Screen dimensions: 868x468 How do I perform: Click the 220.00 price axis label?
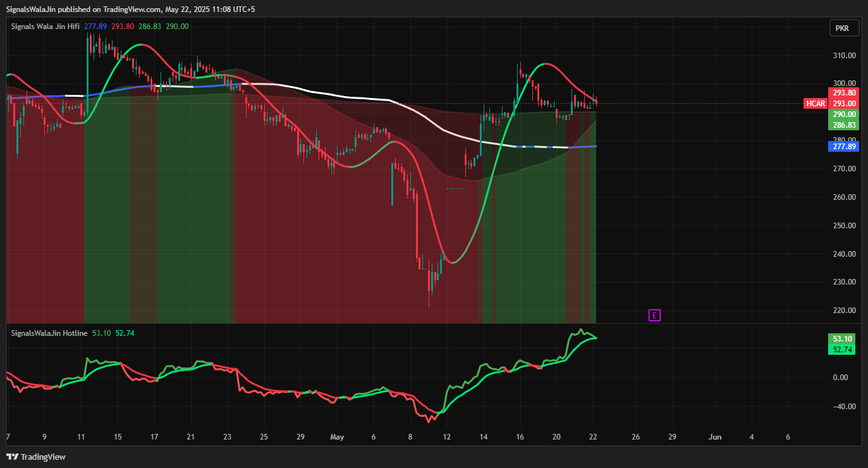click(845, 311)
